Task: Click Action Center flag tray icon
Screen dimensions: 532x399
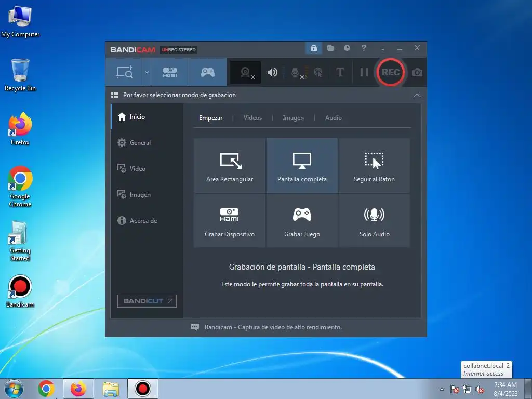Action: tap(454, 389)
